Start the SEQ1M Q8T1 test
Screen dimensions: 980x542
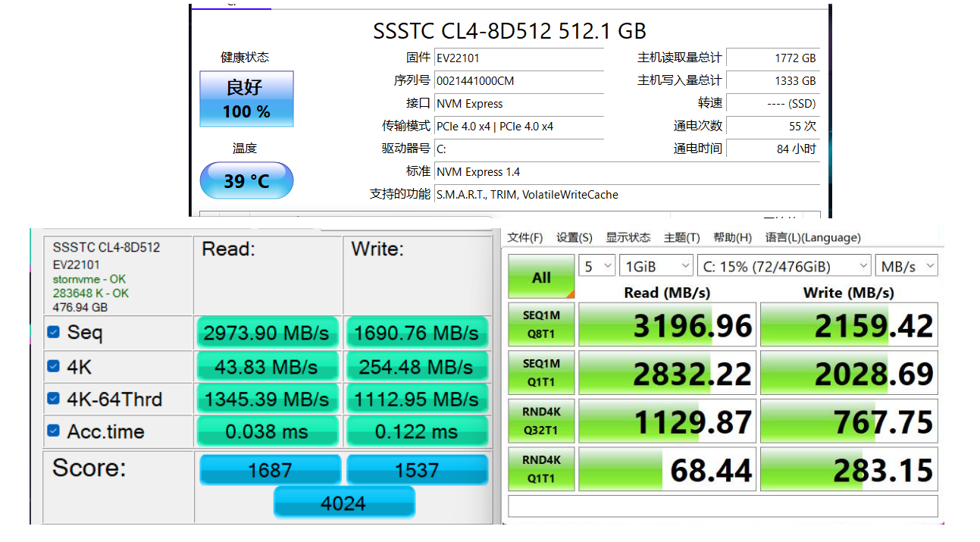click(541, 324)
